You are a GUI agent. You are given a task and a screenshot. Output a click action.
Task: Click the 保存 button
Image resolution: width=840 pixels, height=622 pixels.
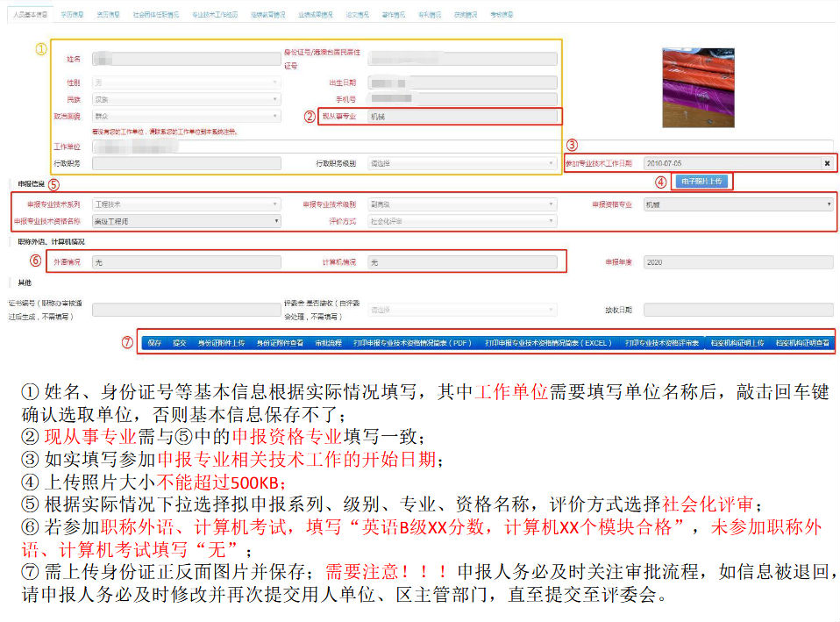point(154,343)
